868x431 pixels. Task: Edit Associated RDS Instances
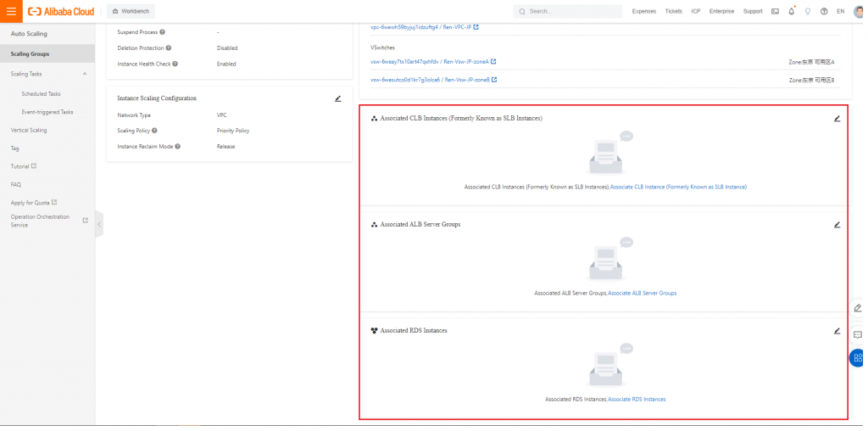click(x=837, y=331)
